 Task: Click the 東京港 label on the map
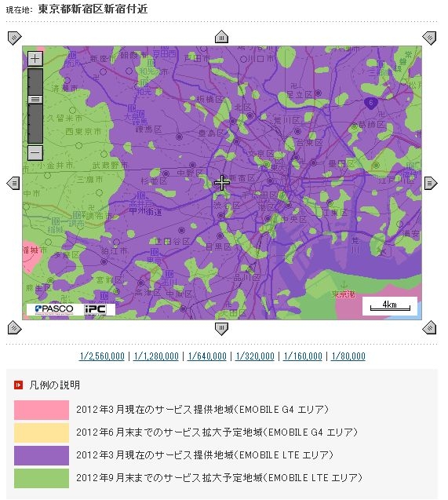pos(343,294)
